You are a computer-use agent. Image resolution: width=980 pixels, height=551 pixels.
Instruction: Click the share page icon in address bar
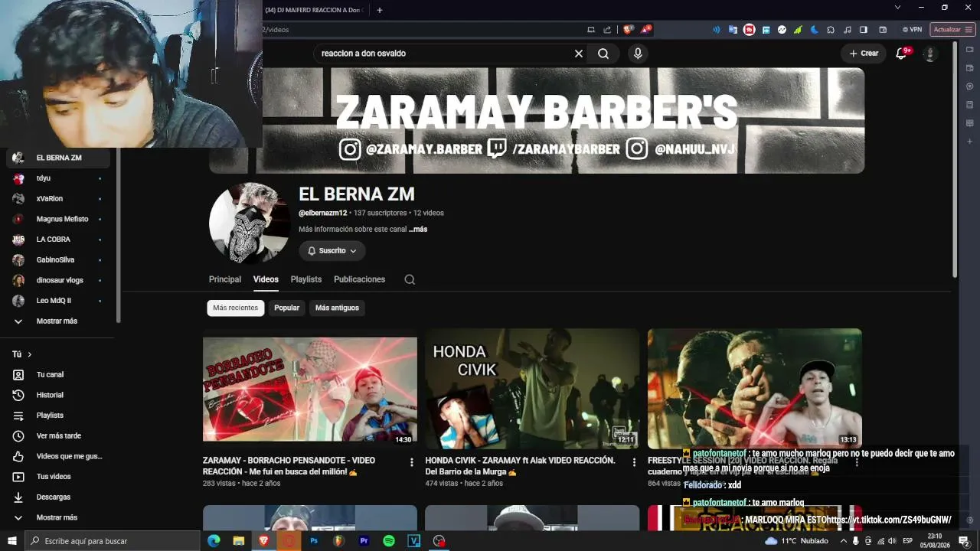click(x=607, y=30)
